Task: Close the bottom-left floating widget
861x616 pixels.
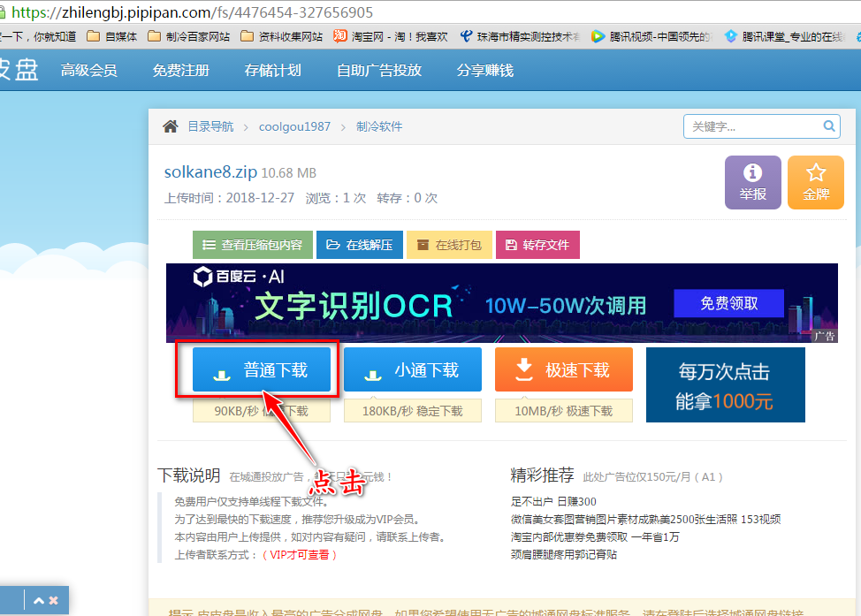Action: [x=53, y=601]
